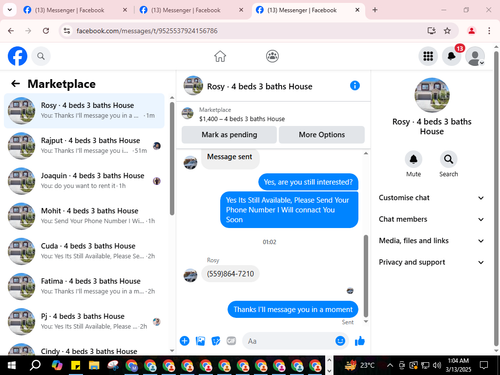
Task: Expand the Chat members section
Action: tap(431, 219)
